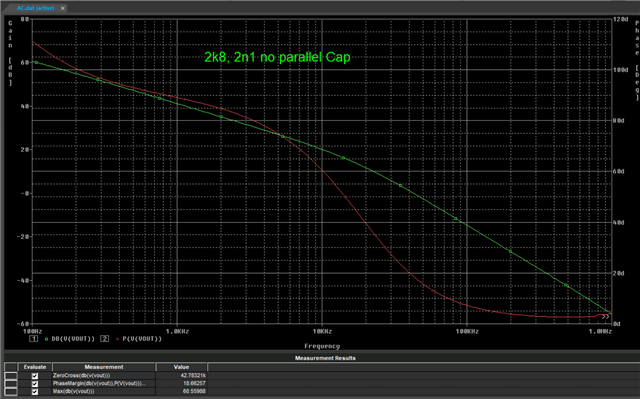Select the PhaseMargin(db(v(vout)),P(V(vout))) measurement
The width and height of the screenshot is (640, 399).
tap(99, 383)
